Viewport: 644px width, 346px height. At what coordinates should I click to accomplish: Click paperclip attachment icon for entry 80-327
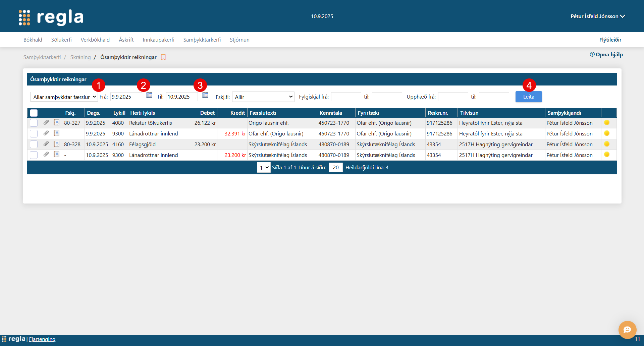(46, 123)
